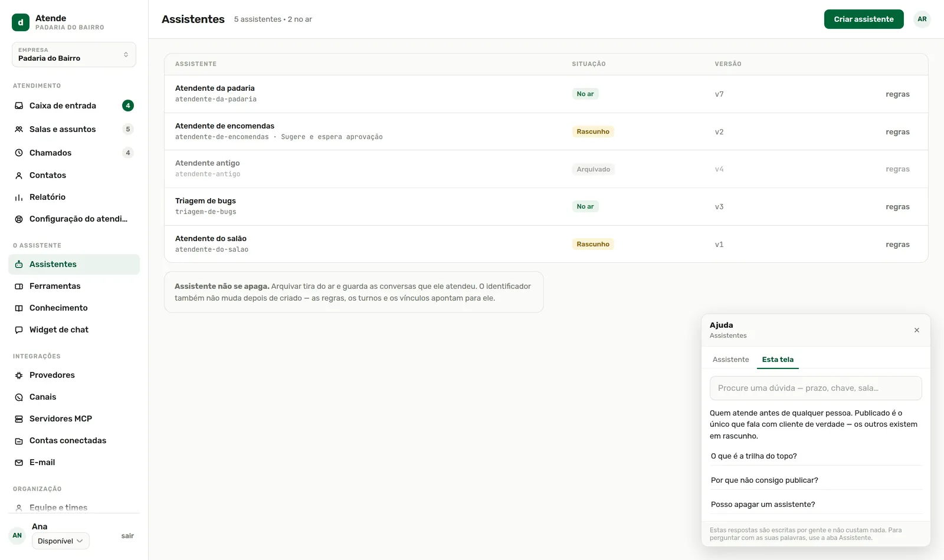Click the Caixa de entrada count badge
The width and height of the screenshot is (944, 560).
[128, 106]
